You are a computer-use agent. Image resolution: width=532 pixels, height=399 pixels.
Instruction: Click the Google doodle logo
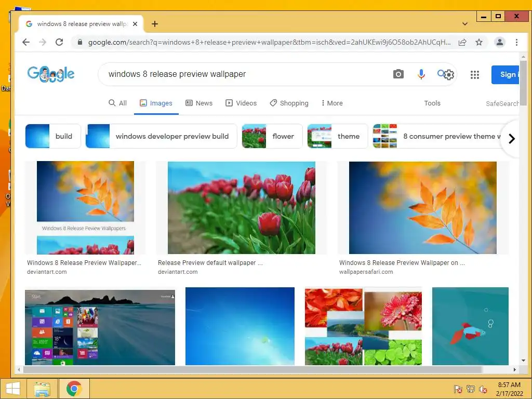click(51, 74)
